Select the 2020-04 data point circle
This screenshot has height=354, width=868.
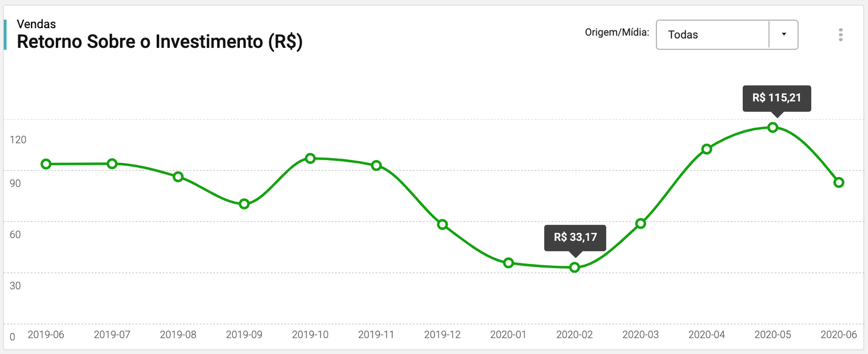coord(707,149)
